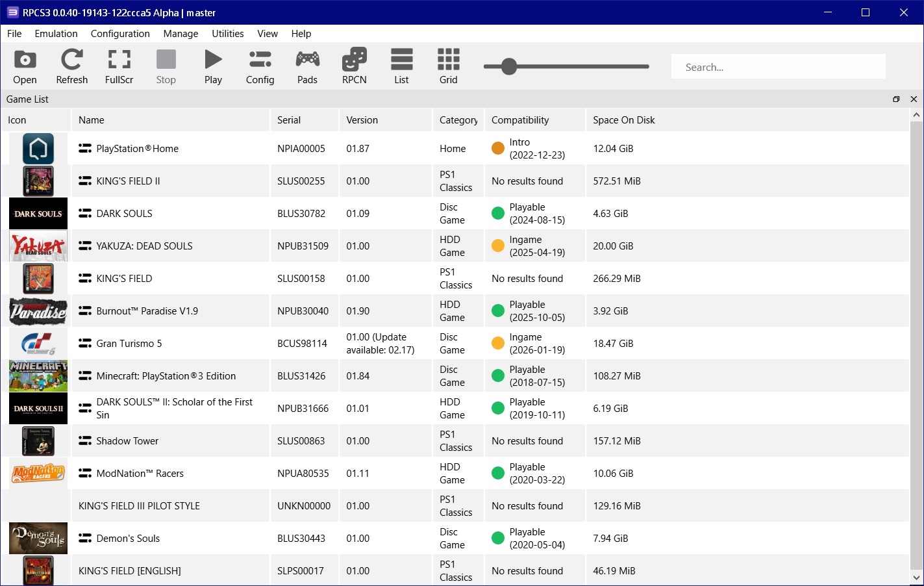This screenshot has width=924, height=586.
Task: Sort by the Category column header
Action: tap(458, 120)
